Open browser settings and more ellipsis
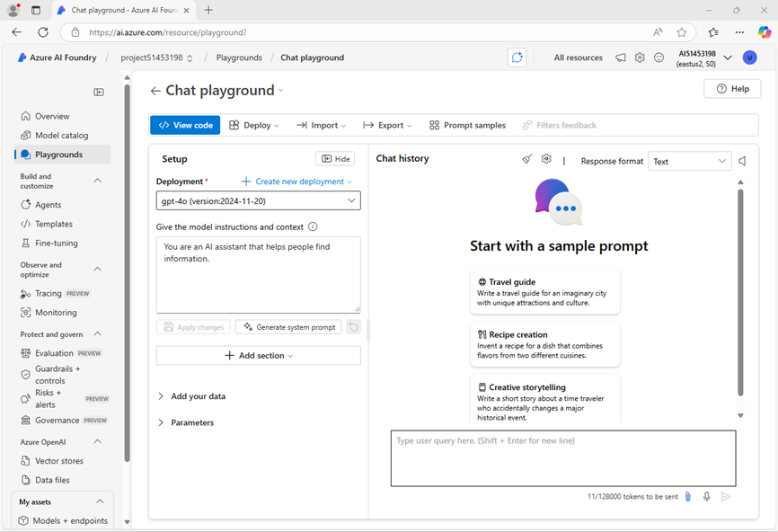 [x=739, y=32]
